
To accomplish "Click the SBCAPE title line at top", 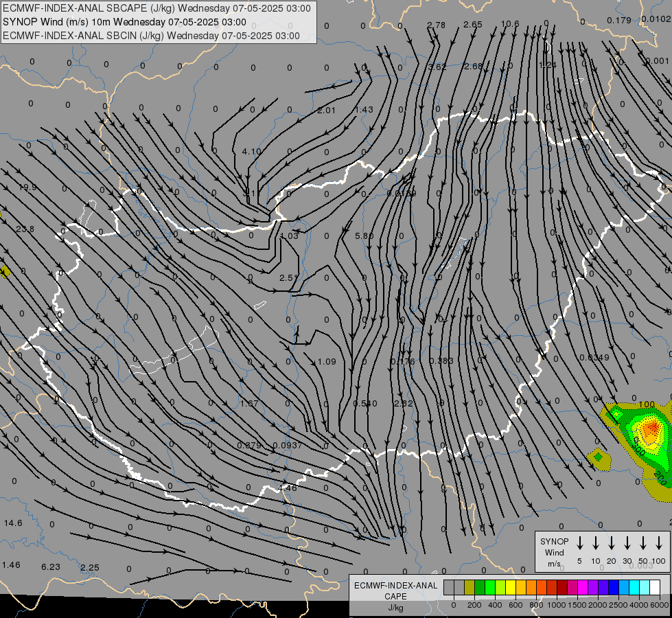I will pos(157,8).
